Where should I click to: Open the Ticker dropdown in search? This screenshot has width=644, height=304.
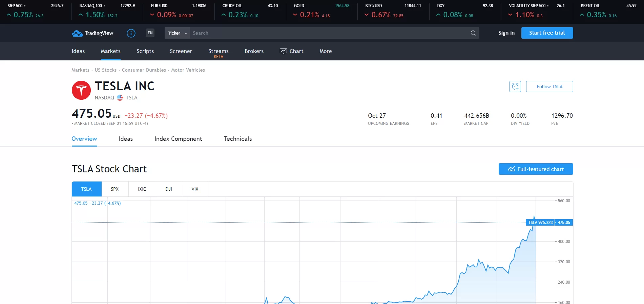coord(177,33)
